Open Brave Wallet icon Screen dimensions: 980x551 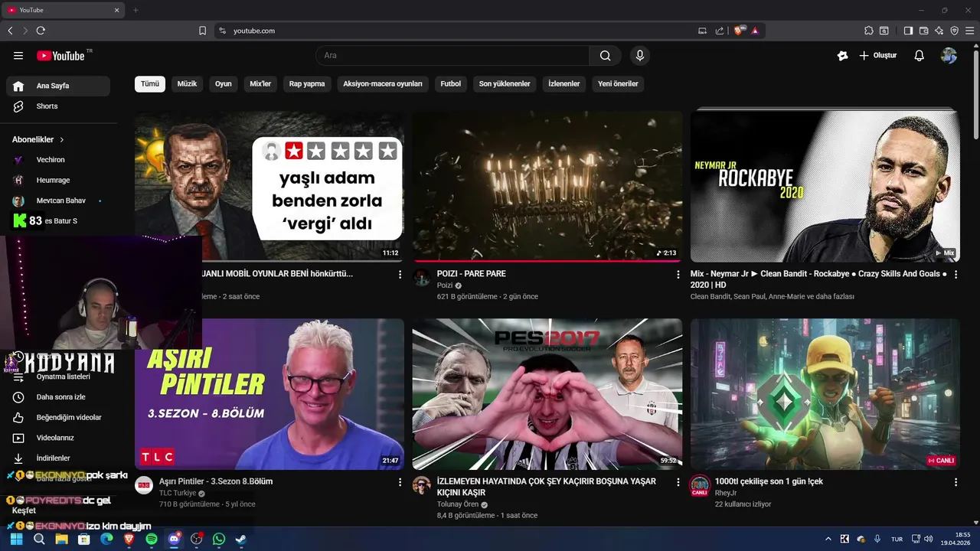923,31
